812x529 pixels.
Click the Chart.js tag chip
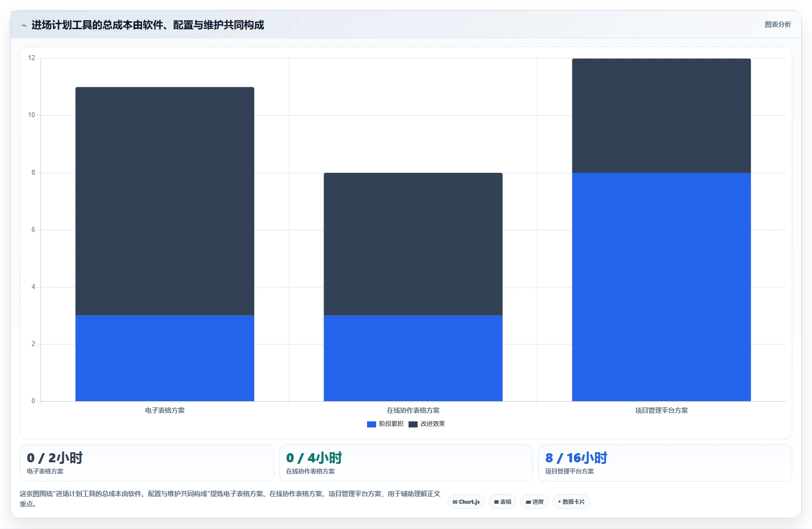pos(466,502)
